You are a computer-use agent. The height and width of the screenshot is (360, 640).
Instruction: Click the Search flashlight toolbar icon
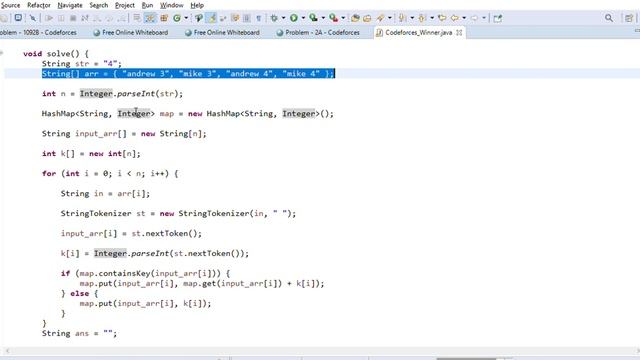[380, 18]
